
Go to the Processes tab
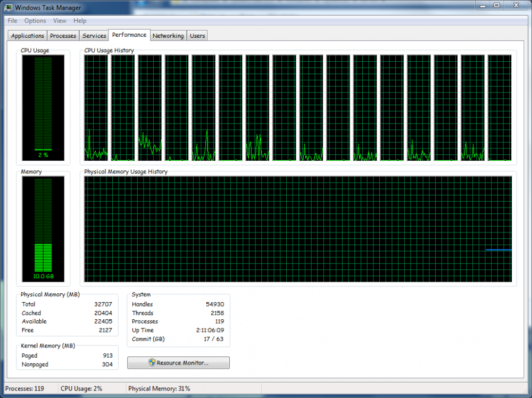pyautogui.click(x=63, y=36)
